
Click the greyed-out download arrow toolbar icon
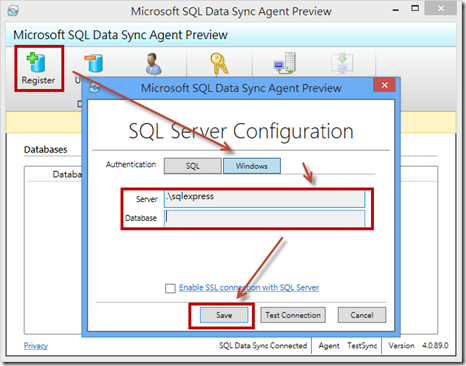click(x=342, y=63)
